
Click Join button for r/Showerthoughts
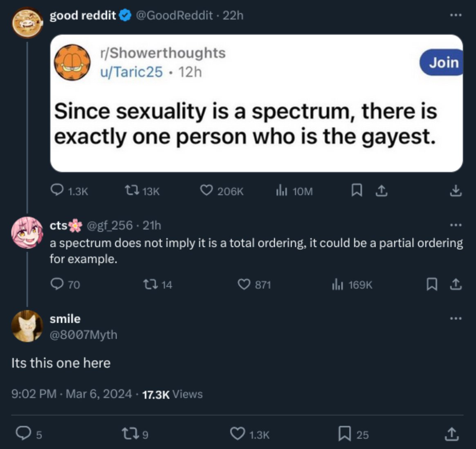442,62
